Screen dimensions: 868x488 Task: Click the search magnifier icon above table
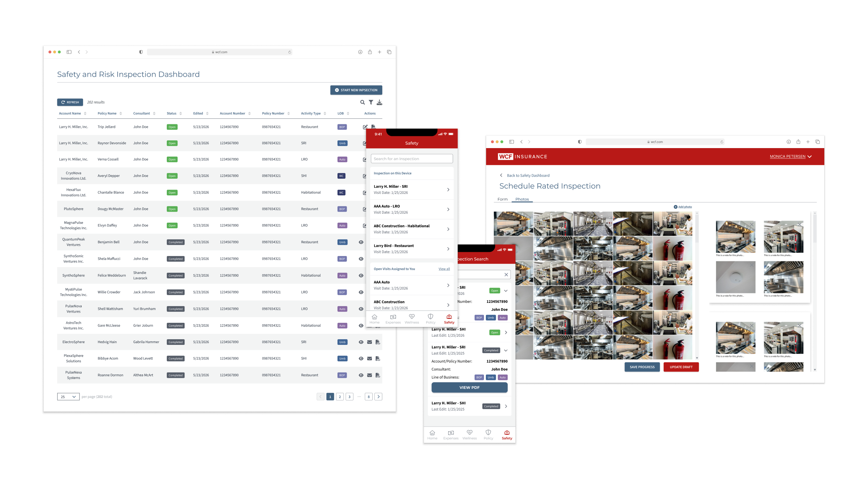pyautogui.click(x=362, y=102)
